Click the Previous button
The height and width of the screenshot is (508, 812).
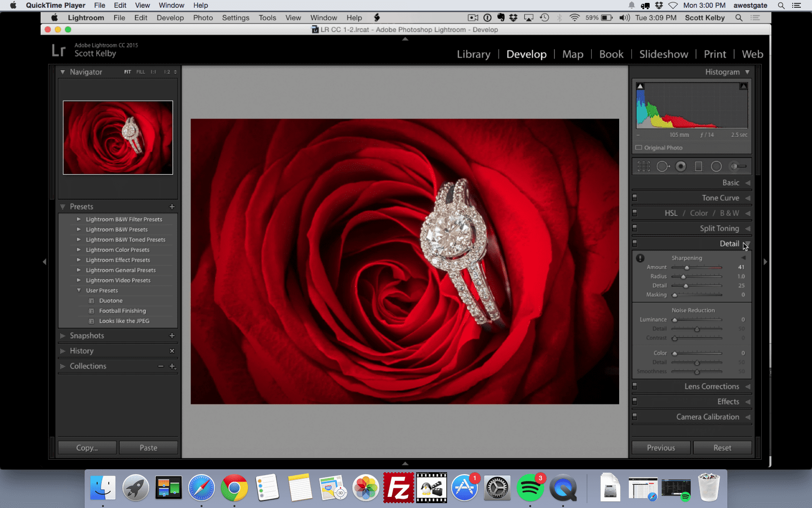[660, 448]
